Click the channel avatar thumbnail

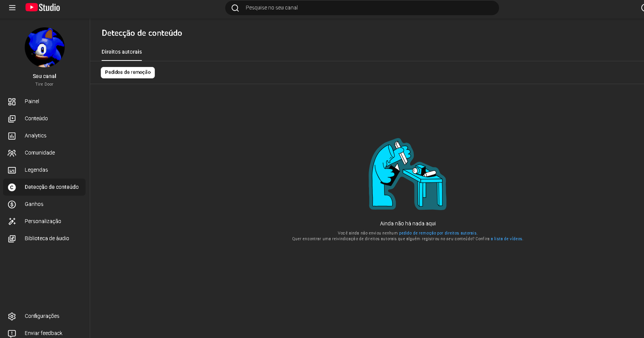coord(45,48)
